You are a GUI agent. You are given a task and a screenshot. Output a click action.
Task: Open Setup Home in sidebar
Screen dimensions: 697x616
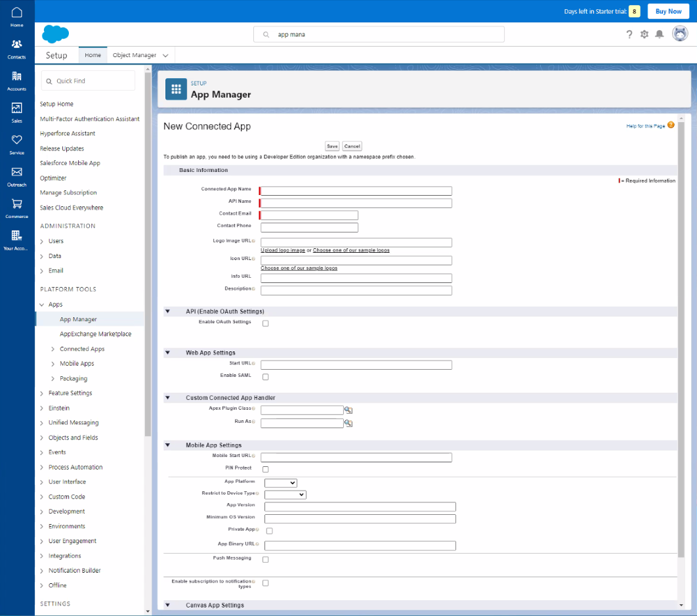click(x=56, y=104)
